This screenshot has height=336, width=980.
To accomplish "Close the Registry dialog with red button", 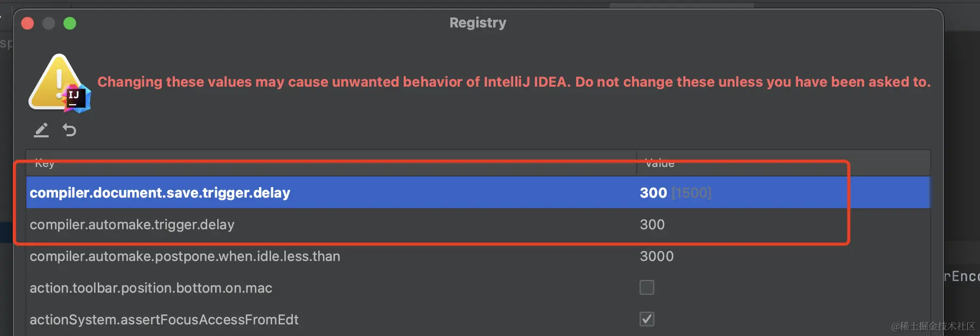I will (x=27, y=23).
